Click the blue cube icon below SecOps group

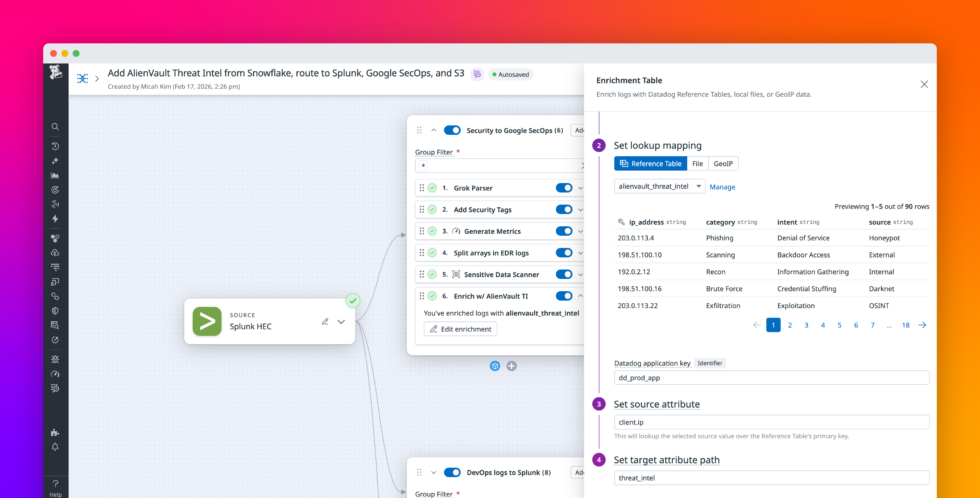495,366
